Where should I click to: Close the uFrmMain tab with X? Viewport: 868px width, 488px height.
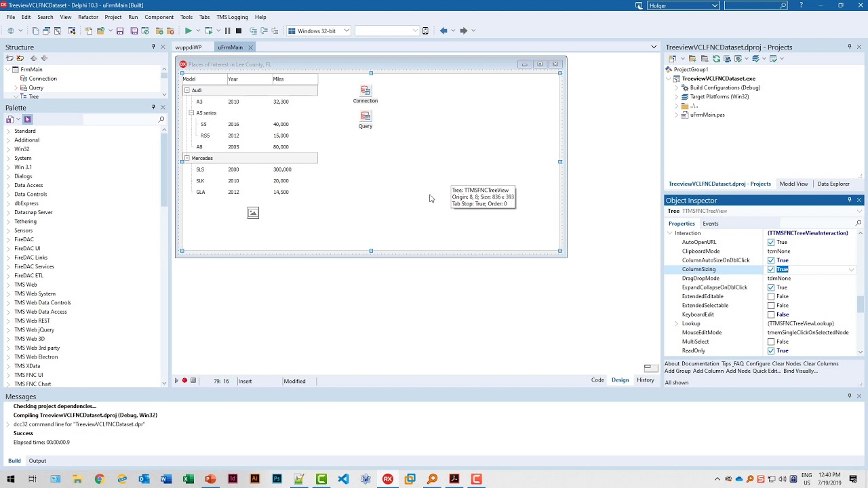pyautogui.click(x=250, y=47)
